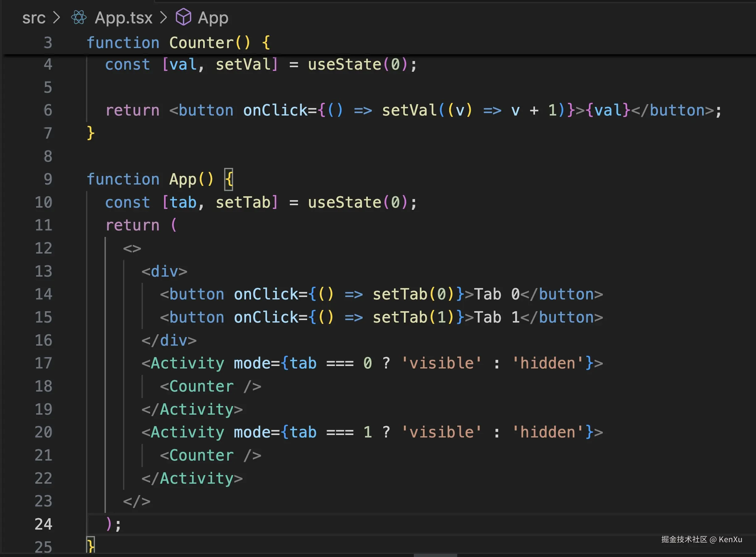Screen dimensions: 756x557
Task: Click the purple cube symbol icon in breadcrumb
Action: (x=183, y=17)
